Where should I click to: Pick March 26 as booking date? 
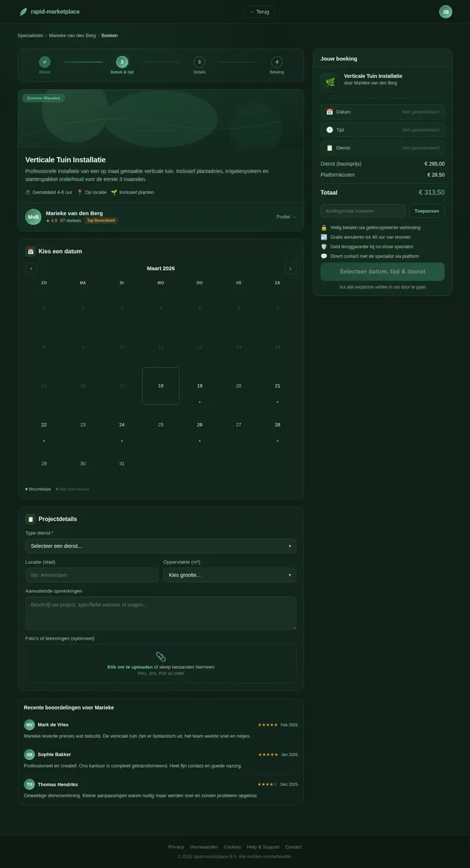click(x=200, y=424)
